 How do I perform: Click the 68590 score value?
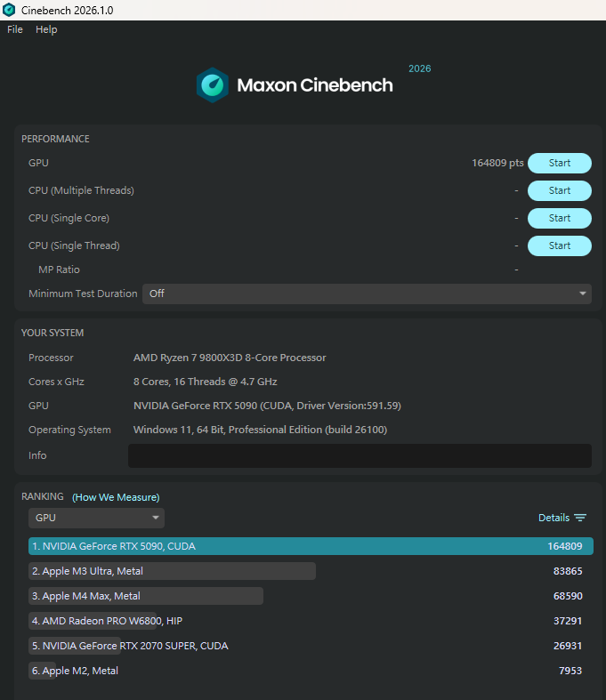point(568,597)
